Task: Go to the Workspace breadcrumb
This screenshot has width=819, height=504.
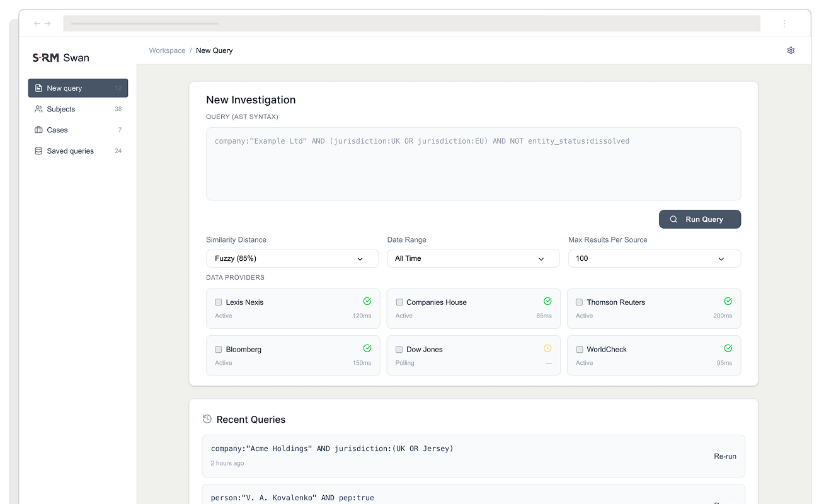Action: pos(167,50)
